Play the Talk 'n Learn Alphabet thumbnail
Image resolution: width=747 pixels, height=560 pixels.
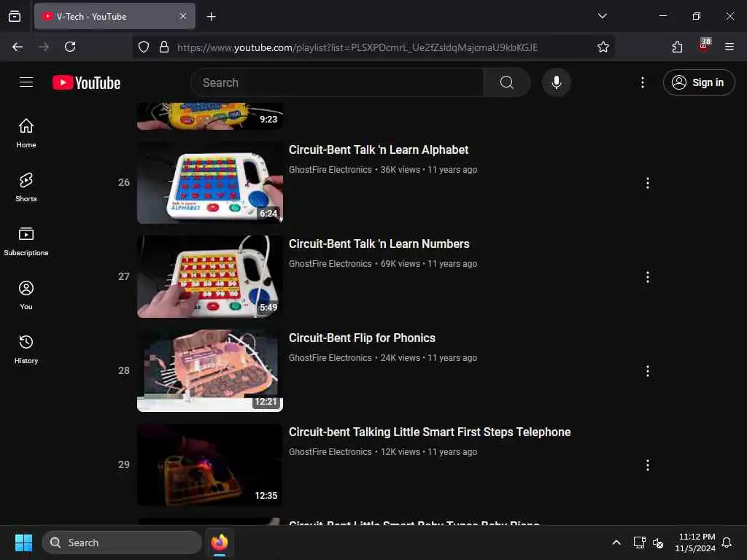[x=209, y=183]
